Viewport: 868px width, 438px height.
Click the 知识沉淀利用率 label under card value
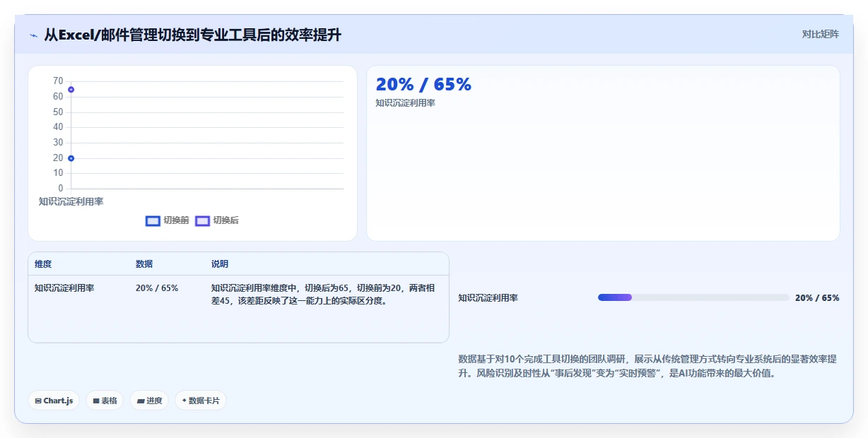405,103
